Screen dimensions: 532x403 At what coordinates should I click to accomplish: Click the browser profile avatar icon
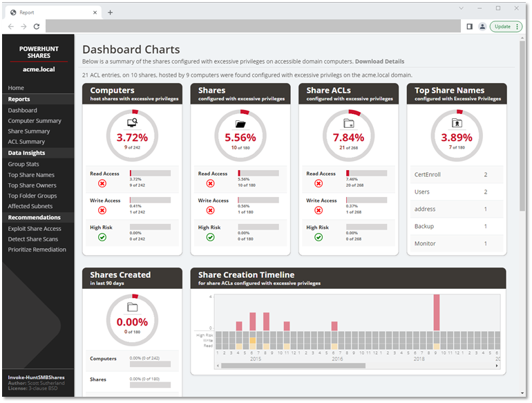click(482, 26)
